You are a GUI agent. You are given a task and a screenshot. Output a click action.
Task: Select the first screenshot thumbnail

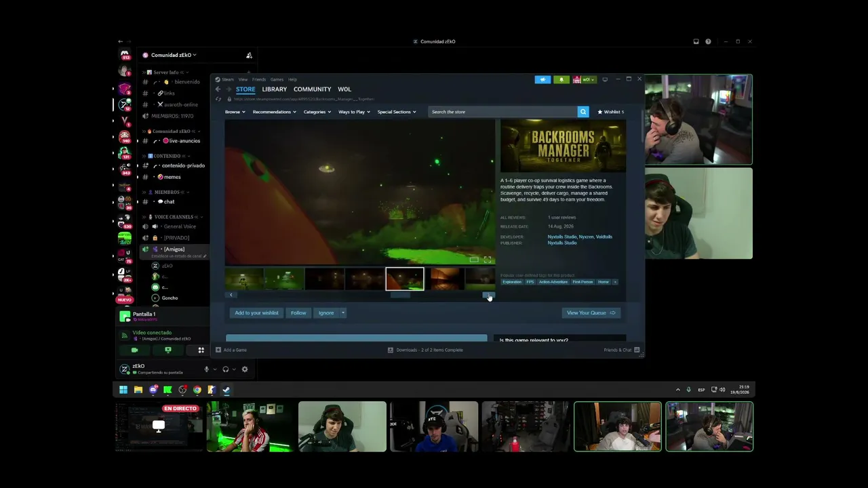point(244,279)
